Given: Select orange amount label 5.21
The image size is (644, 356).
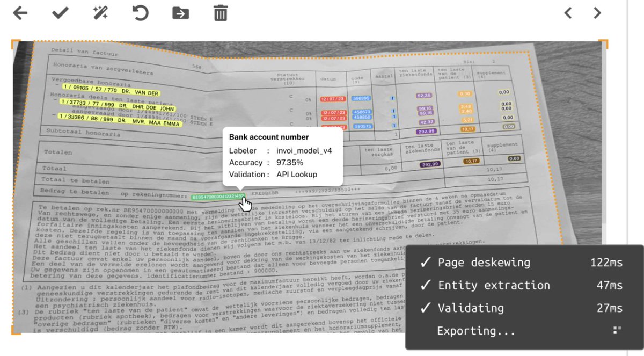Looking at the screenshot, I should click(x=468, y=120).
